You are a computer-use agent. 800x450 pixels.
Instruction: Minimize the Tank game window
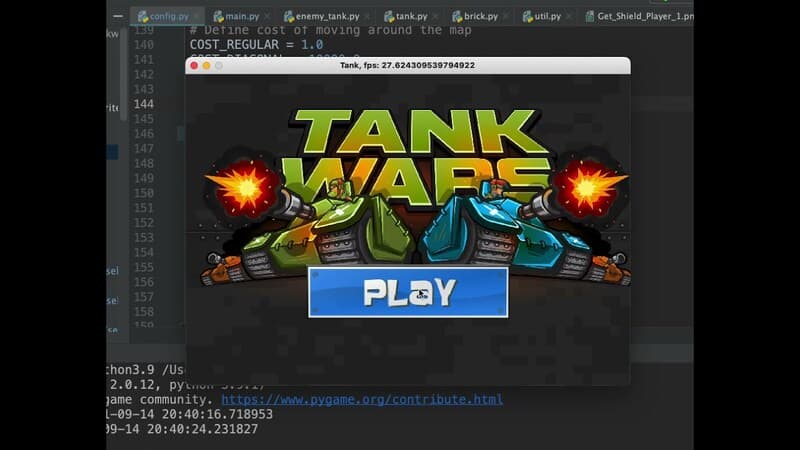point(206,65)
